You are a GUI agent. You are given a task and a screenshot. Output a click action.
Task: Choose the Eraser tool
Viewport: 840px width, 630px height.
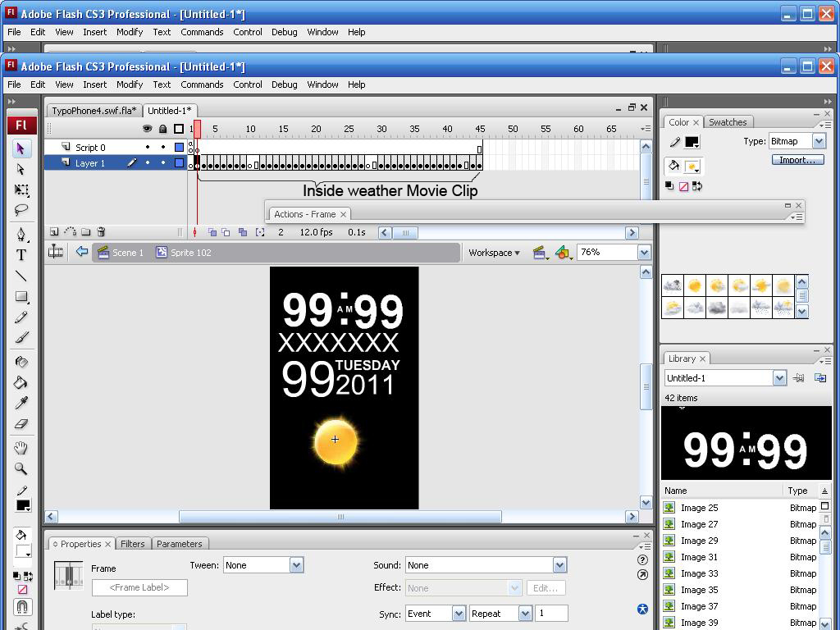tap(21, 424)
